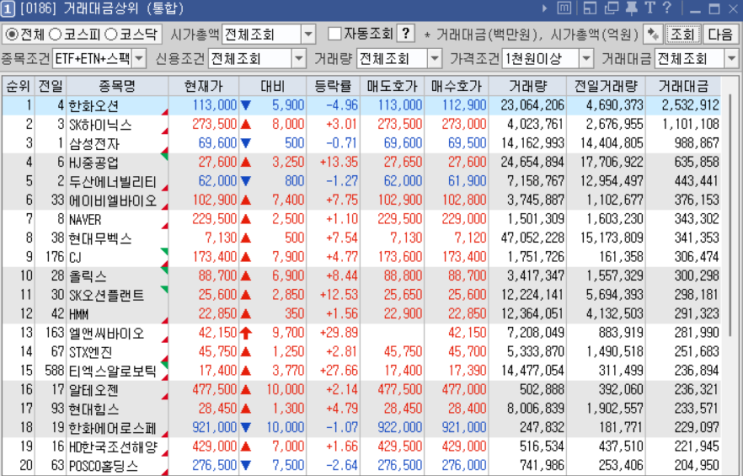Click the 거래대금 column header in table
Screen dimensions: 743x476
(683, 86)
